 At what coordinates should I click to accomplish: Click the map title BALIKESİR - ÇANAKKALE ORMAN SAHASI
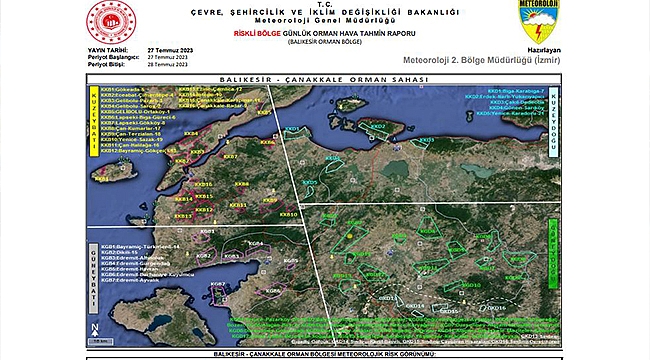[324, 79]
